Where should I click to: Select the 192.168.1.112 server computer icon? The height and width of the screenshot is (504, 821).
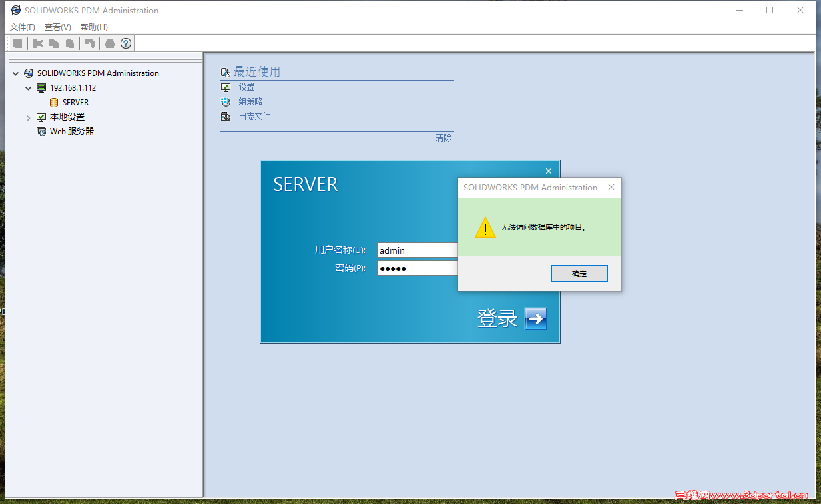[41, 88]
